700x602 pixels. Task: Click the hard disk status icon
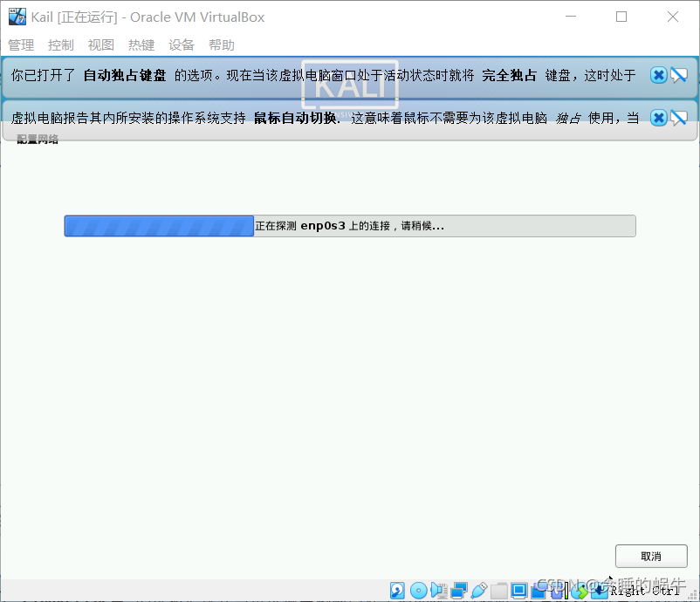tap(397, 591)
